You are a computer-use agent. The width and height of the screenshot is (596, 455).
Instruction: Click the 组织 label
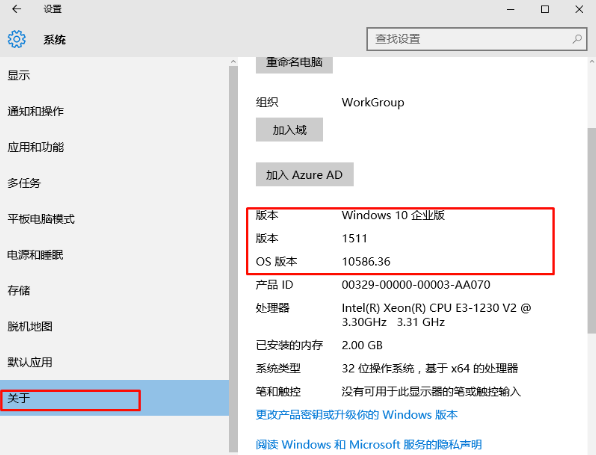pos(267,102)
